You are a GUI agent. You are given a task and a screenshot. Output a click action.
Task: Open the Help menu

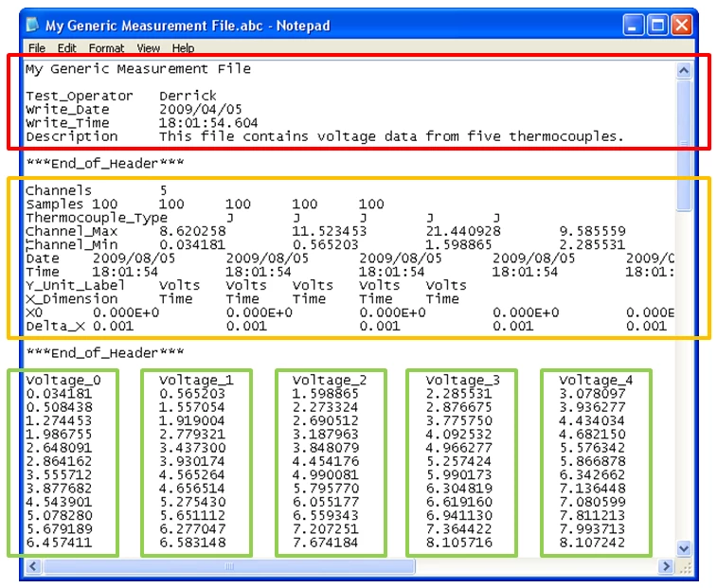[183, 47]
